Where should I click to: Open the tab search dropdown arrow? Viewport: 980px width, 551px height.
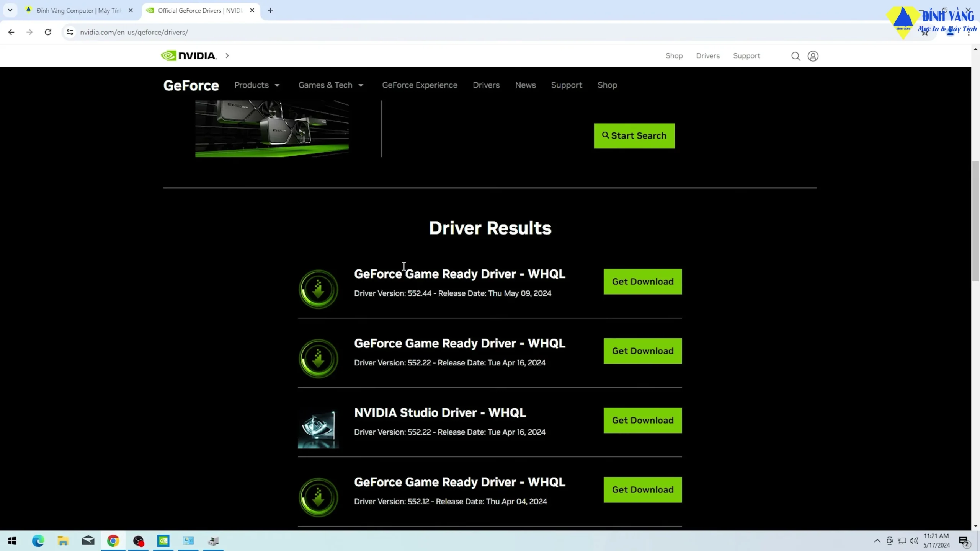[10, 10]
